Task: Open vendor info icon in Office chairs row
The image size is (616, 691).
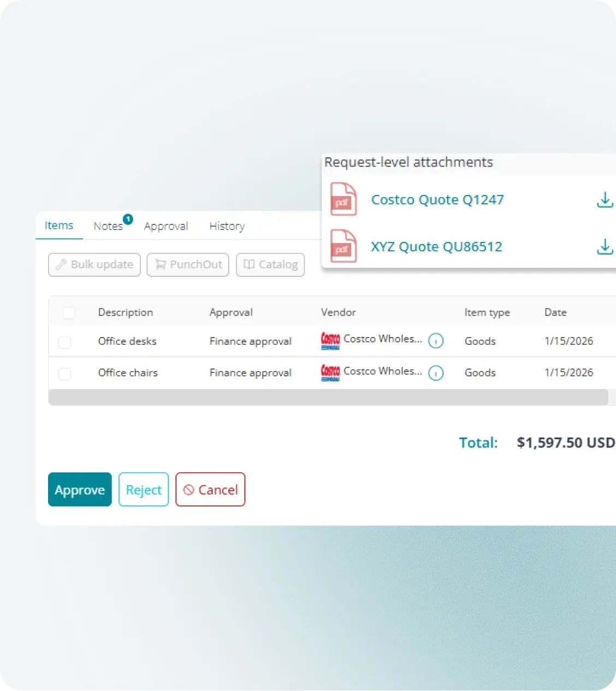Action: pyautogui.click(x=436, y=373)
